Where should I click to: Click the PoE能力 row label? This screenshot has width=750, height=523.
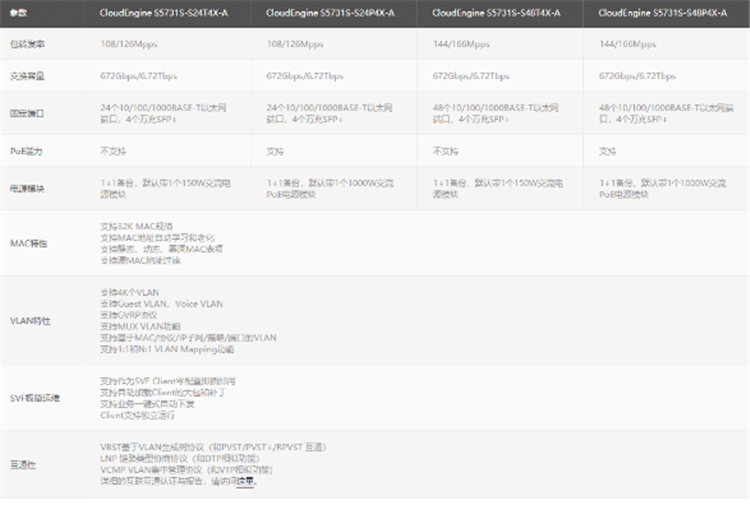pyautogui.click(x=24, y=151)
